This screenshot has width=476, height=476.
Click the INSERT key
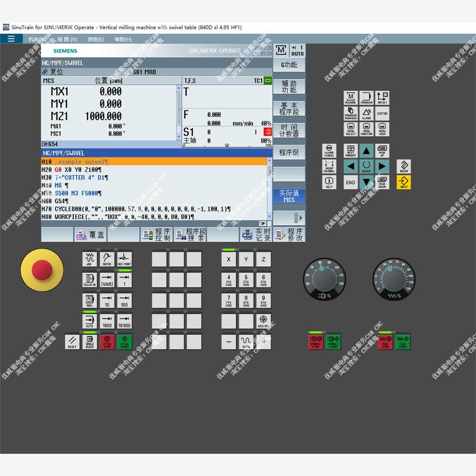tap(404, 166)
